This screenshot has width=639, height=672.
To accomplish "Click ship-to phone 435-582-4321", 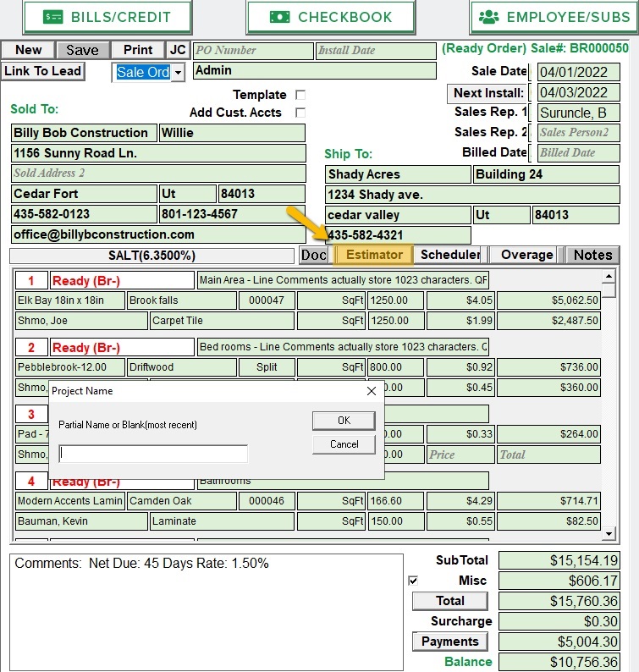I will pos(398,235).
